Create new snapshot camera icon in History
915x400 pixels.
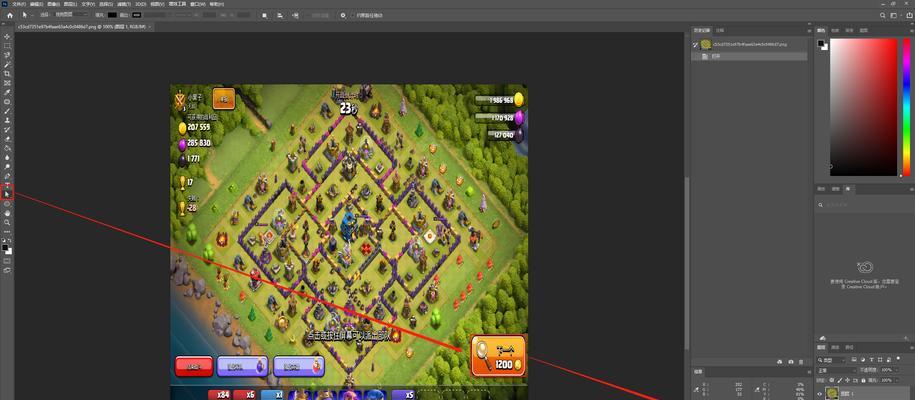pyautogui.click(x=791, y=362)
